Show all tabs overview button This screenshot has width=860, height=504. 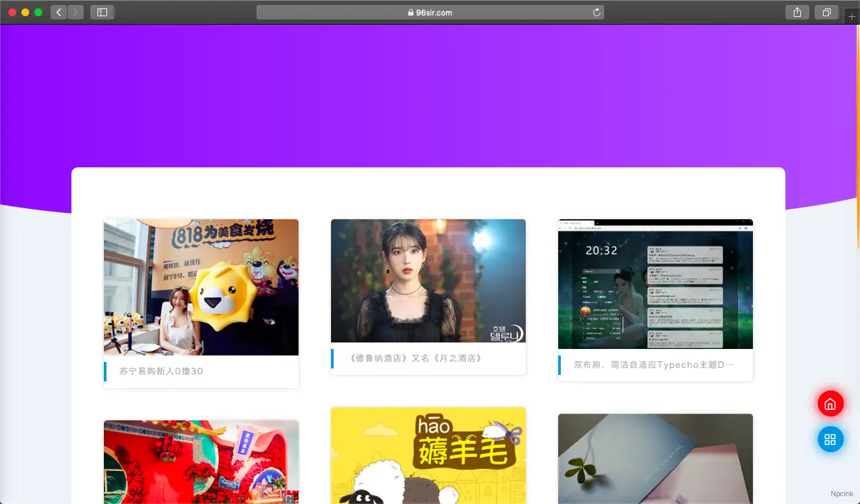point(826,12)
